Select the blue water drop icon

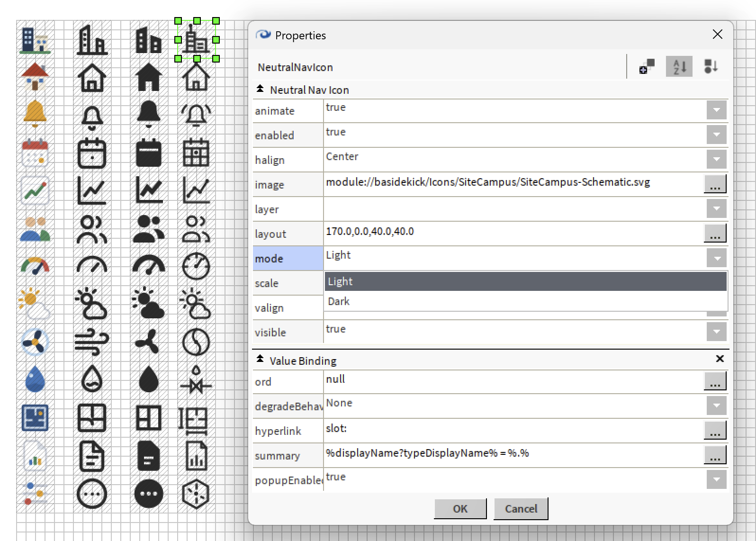coord(35,379)
